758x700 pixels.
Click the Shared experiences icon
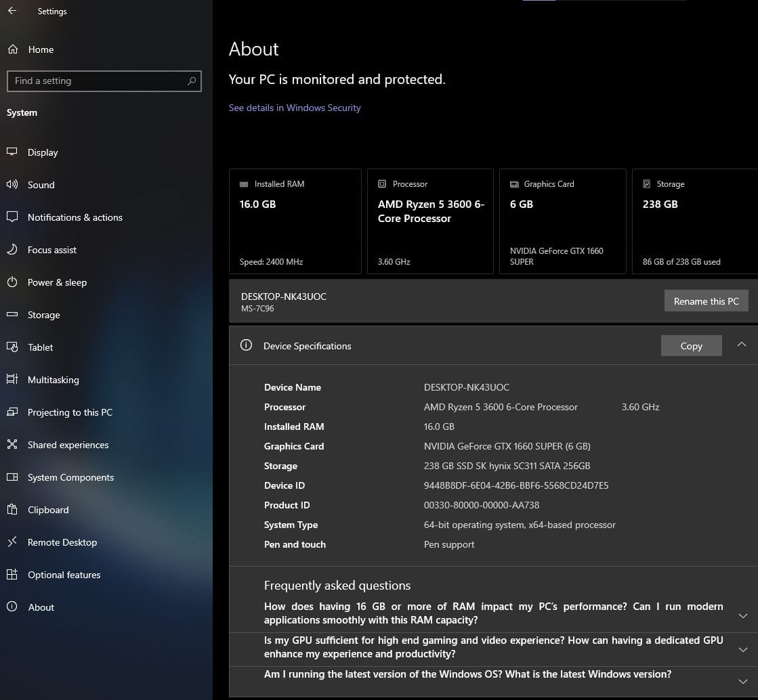pyautogui.click(x=12, y=445)
